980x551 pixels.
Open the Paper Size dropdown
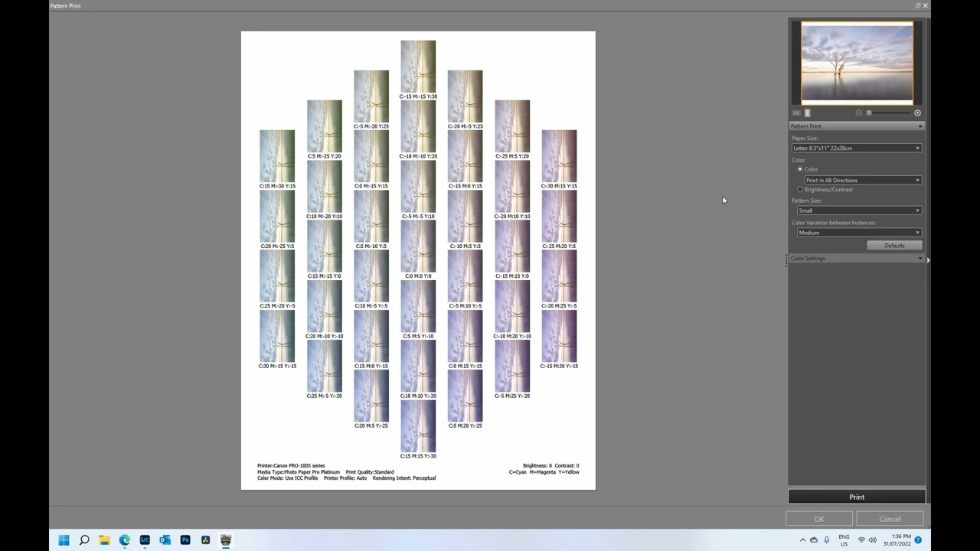[x=856, y=148]
